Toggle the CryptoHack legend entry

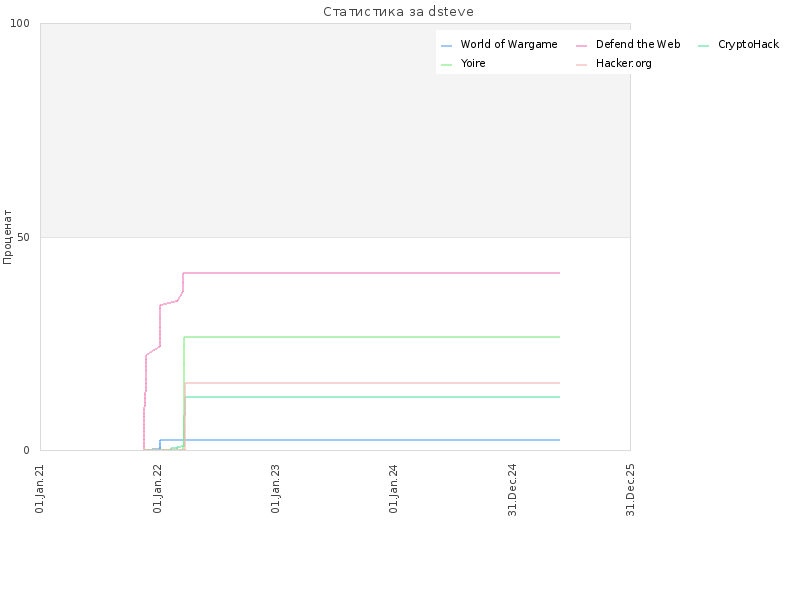[x=739, y=44]
